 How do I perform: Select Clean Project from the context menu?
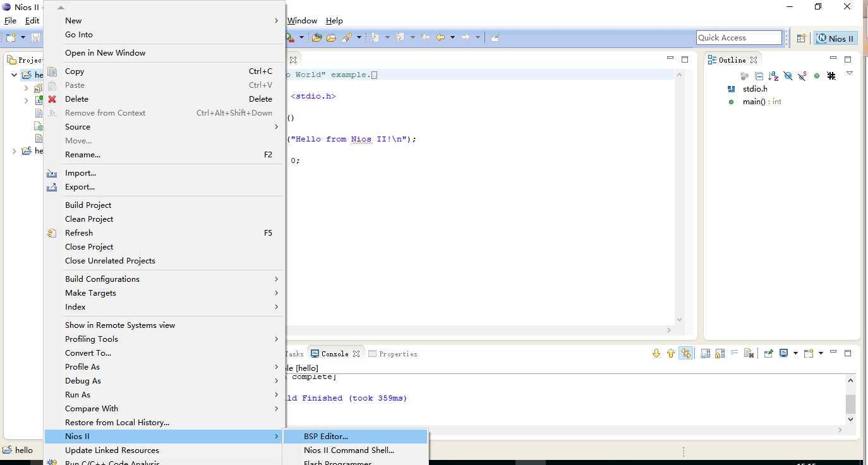[164, 219]
